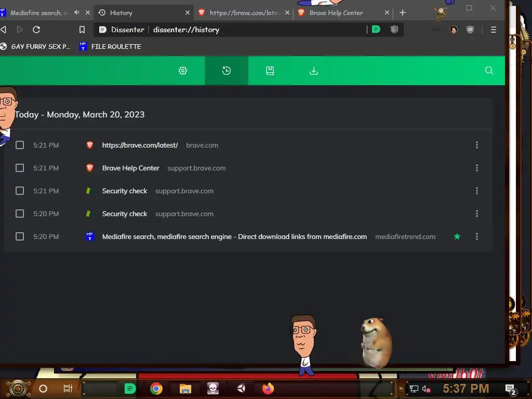Close the Brave Help Center tab
The image size is (532, 399).
click(387, 12)
